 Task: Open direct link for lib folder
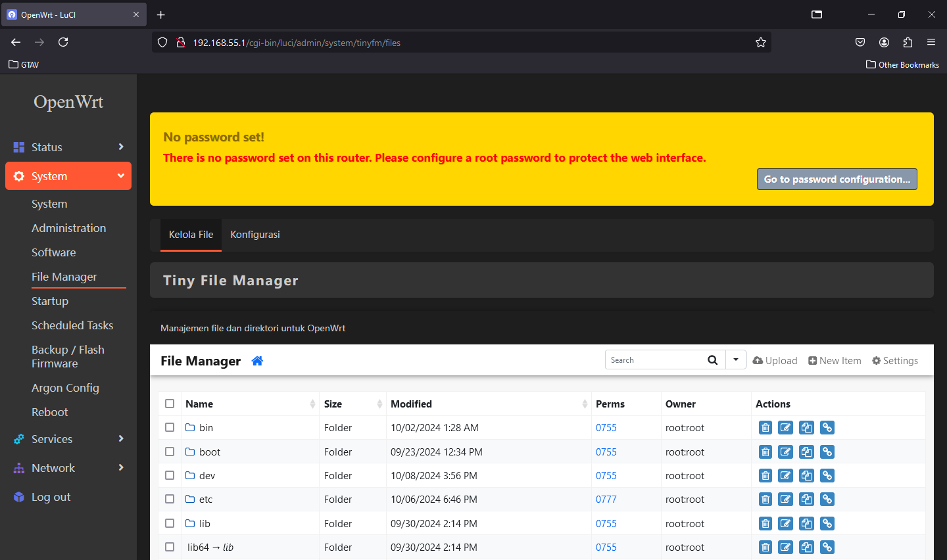pos(827,524)
